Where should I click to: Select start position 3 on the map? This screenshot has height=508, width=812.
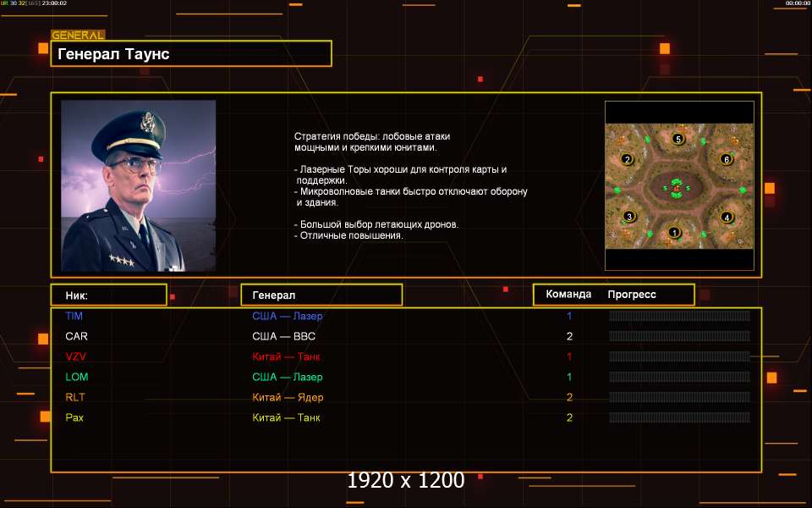[629, 216]
